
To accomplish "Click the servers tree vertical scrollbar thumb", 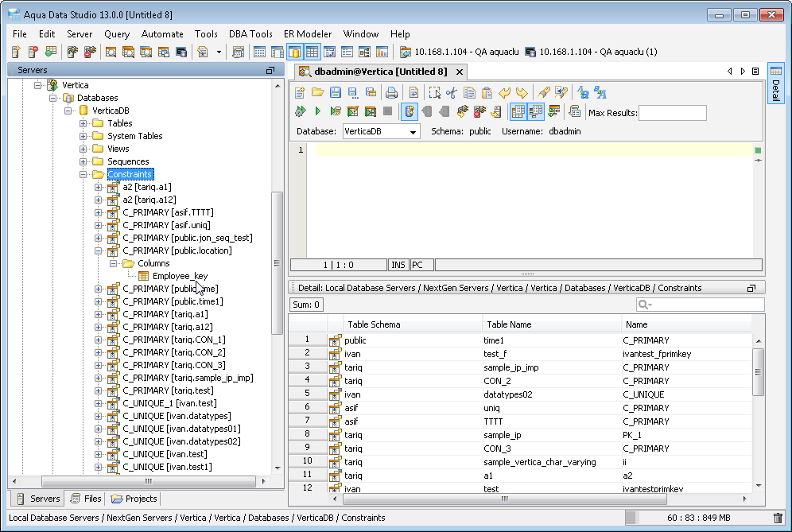I will (x=277, y=262).
